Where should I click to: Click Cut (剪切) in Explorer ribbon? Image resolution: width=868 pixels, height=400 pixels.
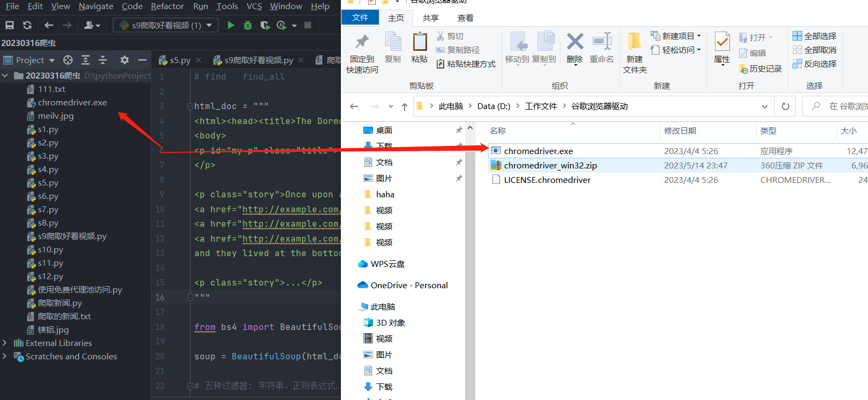450,36
